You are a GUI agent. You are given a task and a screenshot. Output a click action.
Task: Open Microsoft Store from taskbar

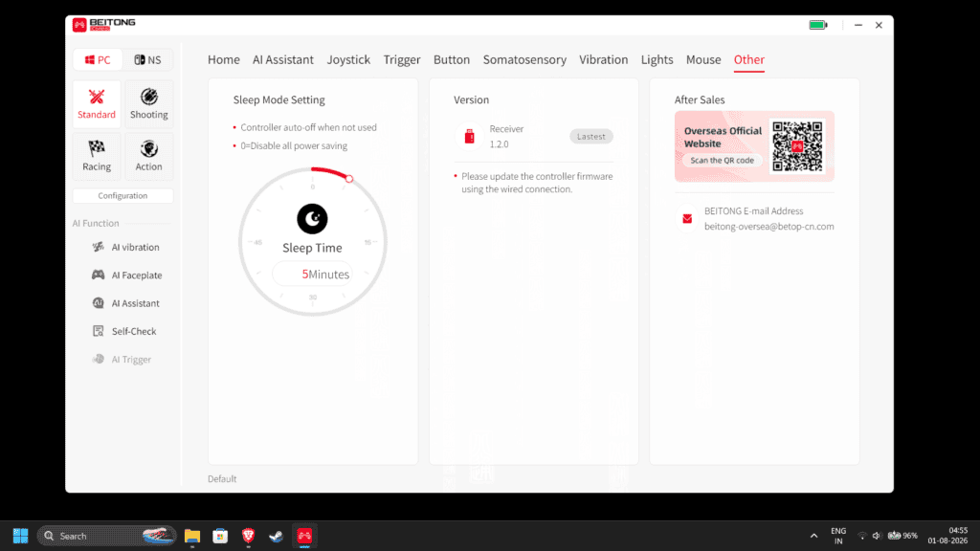point(220,536)
